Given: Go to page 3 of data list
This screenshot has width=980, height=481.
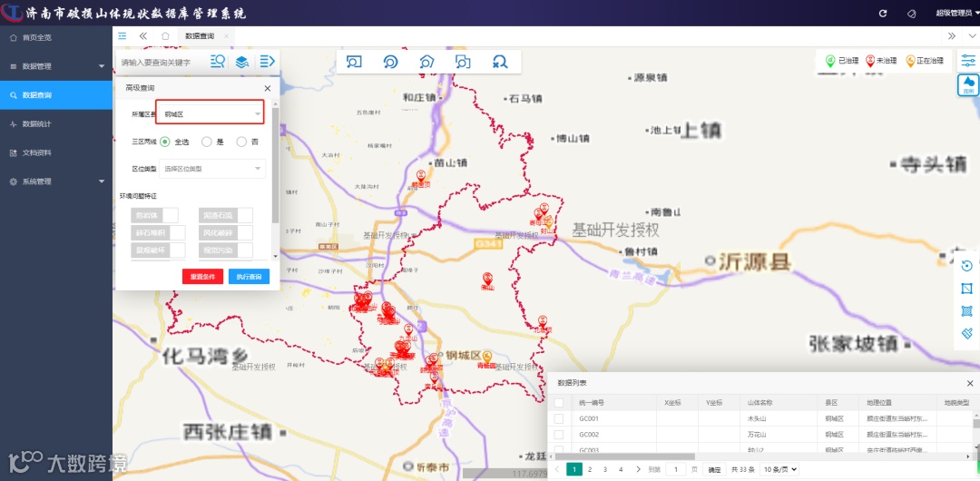Looking at the screenshot, I should click(605, 469).
